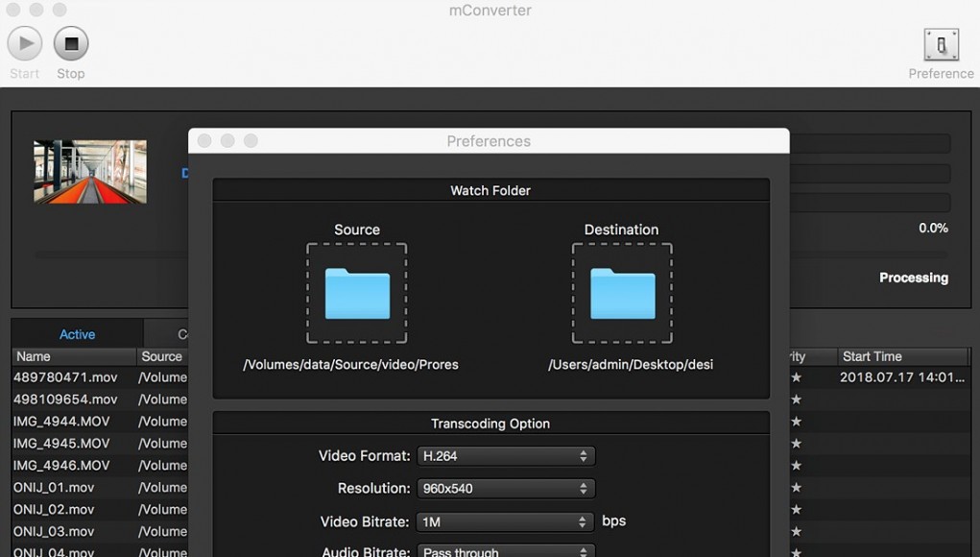Select the Source watch folder icon
The image size is (980, 557).
(x=357, y=293)
